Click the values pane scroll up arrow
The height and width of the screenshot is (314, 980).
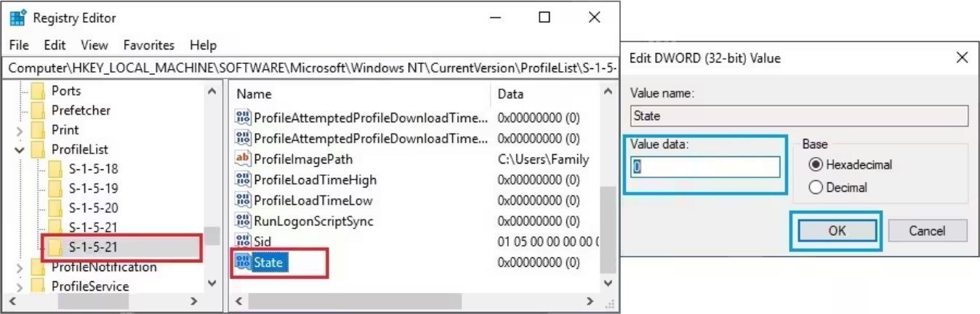pyautogui.click(x=609, y=92)
